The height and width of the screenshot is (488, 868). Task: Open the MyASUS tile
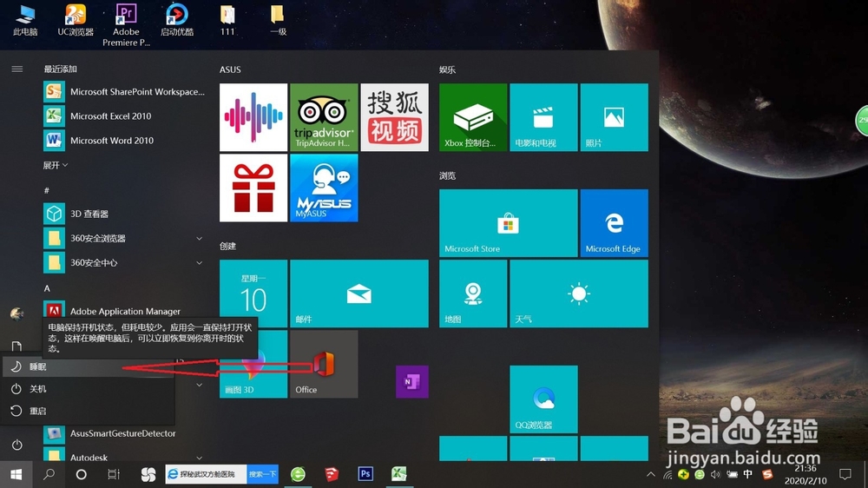click(324, 188)
